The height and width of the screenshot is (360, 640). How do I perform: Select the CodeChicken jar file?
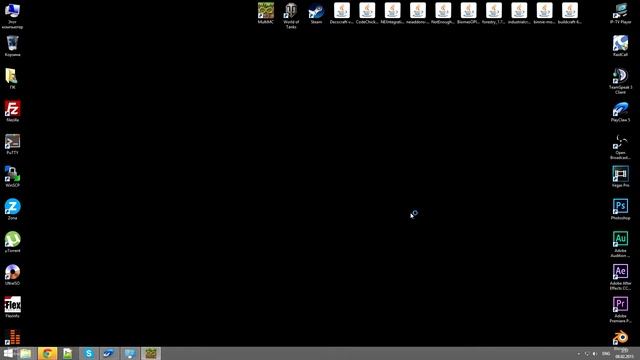[367, 13]
